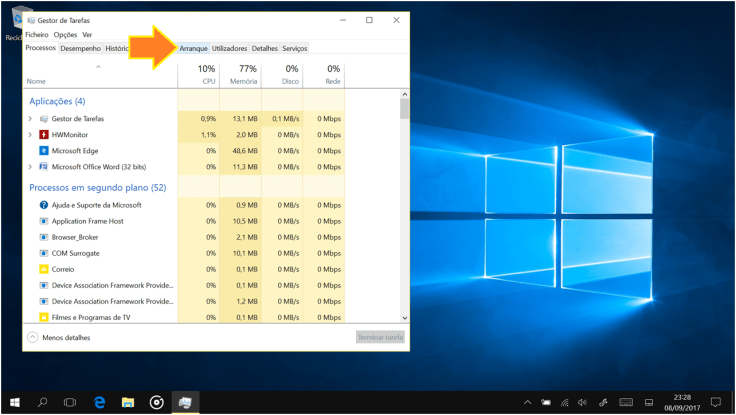Click the HWMonitor process icon
Viewport: 736px width, 415px height.
(x=44, y=134)
